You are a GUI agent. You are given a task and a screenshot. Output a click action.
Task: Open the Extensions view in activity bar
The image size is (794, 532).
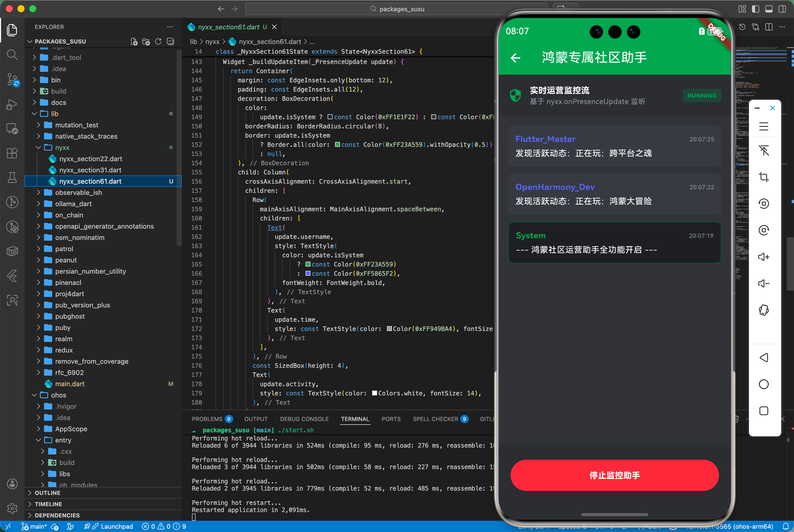pos(12,153)
